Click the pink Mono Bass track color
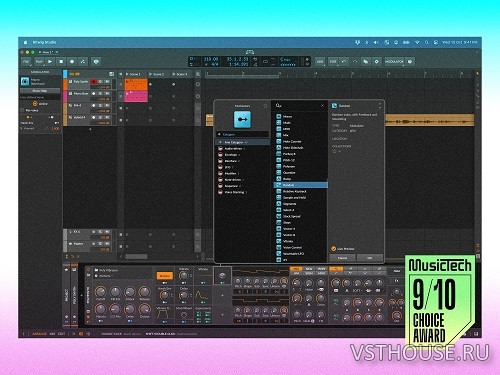500x375 pixels. [65, 96]
